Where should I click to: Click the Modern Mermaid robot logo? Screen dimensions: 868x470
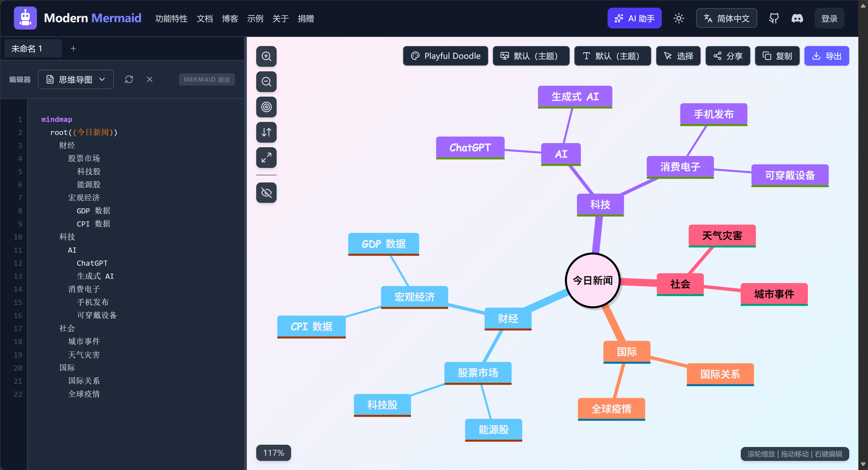point(25,18)
